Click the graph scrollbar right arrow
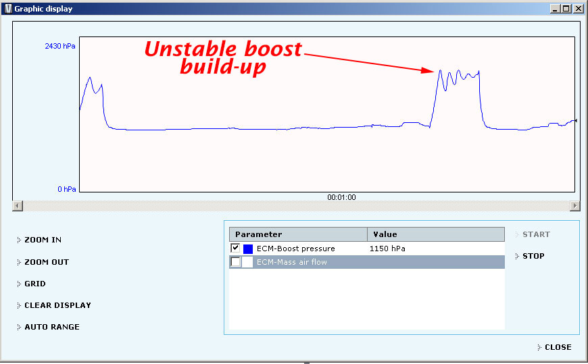The height and width of the screenshot is (364, 588). tap(575, 205)
